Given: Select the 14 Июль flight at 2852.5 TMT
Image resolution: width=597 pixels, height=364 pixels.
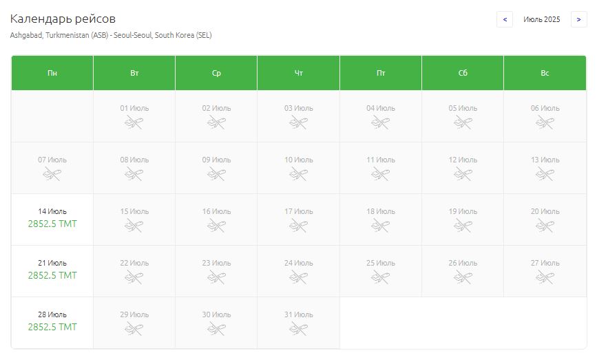Looking at the screenshot, I should [x=52, y=224].
